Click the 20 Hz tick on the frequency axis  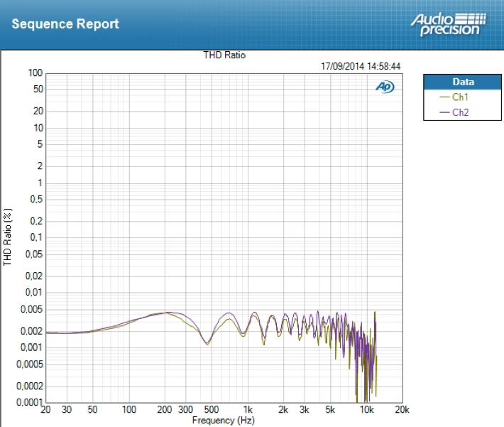point(45,411)
